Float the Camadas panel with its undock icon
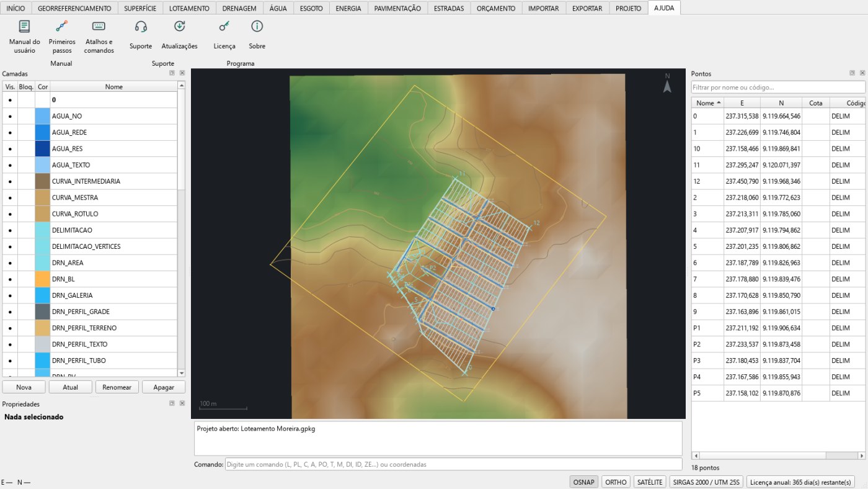The height and width of the screenshot is (489, 868). coord(172,73)
